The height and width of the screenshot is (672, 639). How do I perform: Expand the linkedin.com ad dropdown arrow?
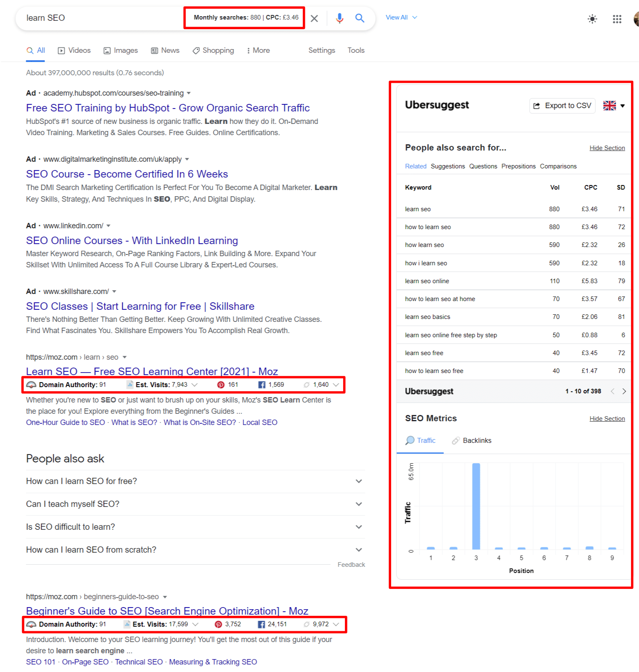coord(109,226)
